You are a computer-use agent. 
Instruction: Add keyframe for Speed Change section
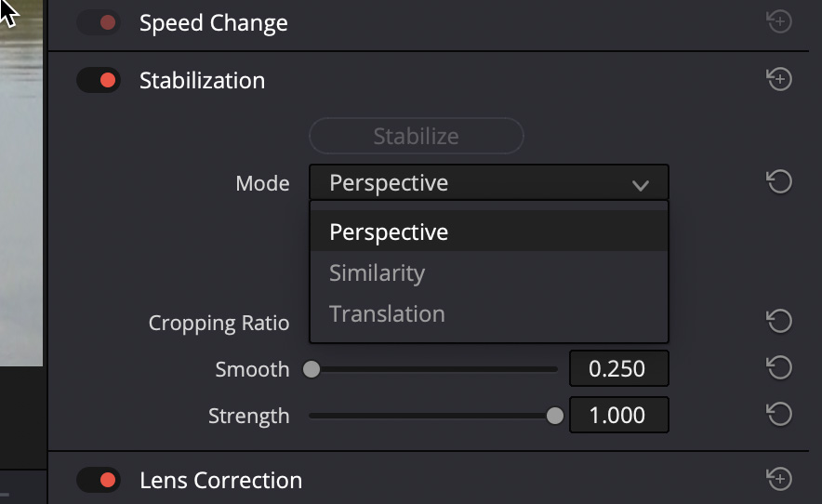pos(779,21)
